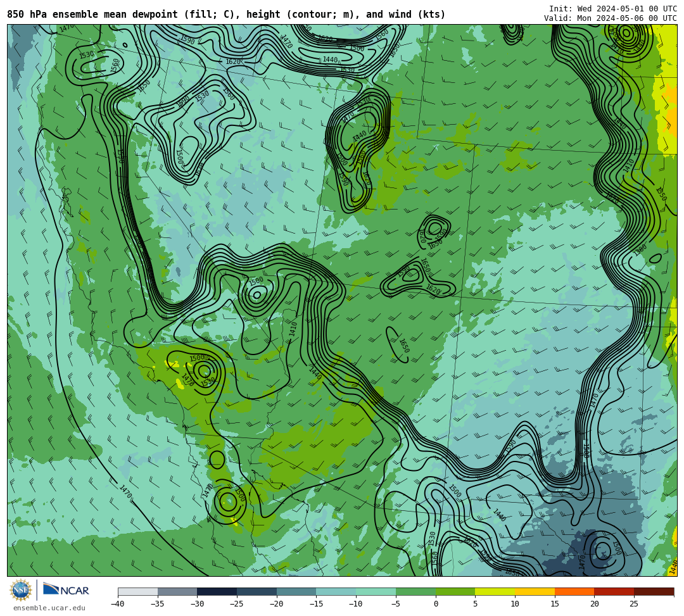Pick the light gray -40 to -35 colorbar swatch
Image resolution: width=684 pixels, height=616 pixels.
138,591
